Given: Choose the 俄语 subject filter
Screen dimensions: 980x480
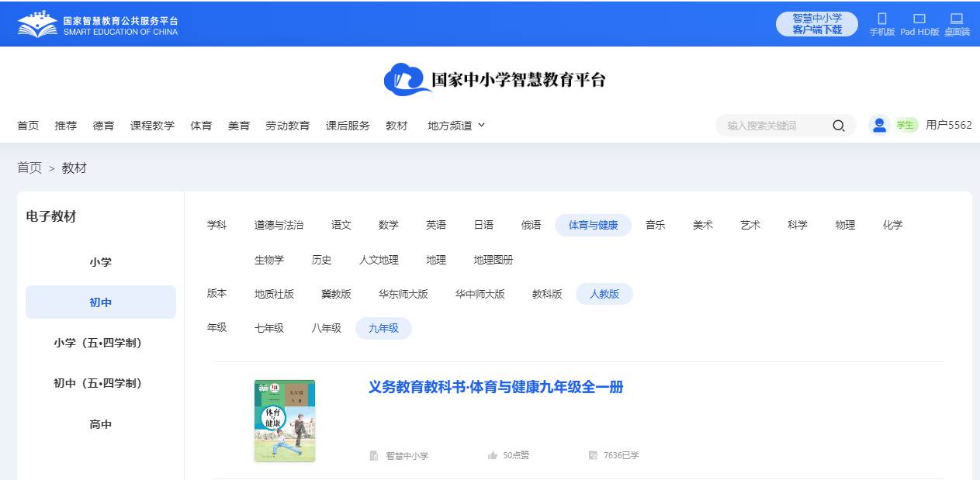Looking at the screenshot, I should click(x=532, y=225).
